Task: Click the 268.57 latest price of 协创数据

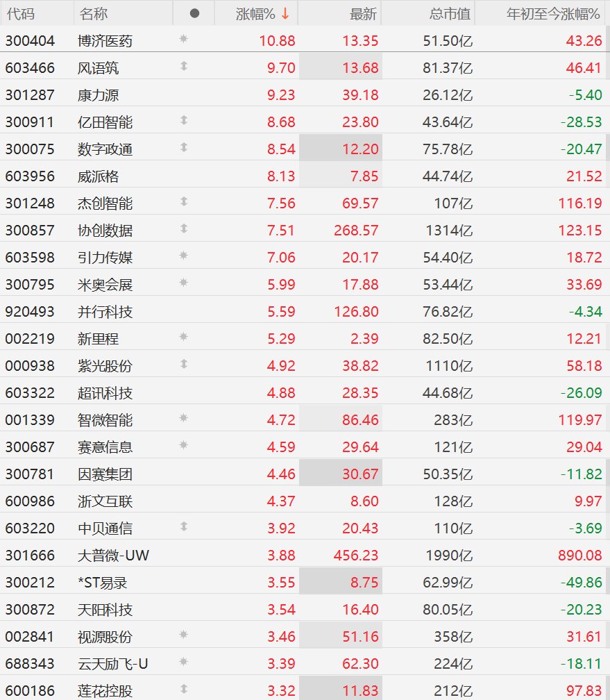Action: coord(356,231)
